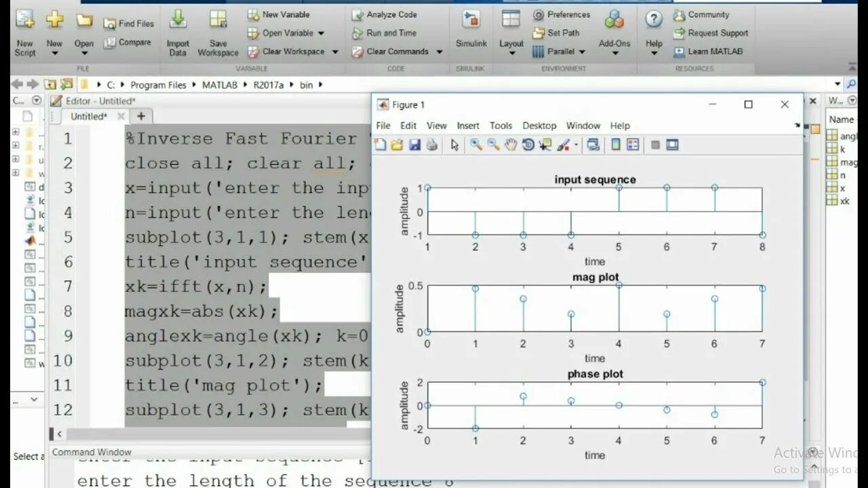Open the Edit menu in Figure 1
The height and width of the screenshot is (488, 868).
(408, 125)
